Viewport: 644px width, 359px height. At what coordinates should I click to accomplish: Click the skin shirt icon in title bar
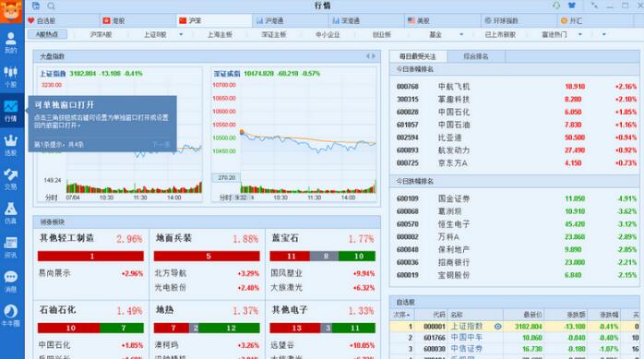[x=571, y=6]
